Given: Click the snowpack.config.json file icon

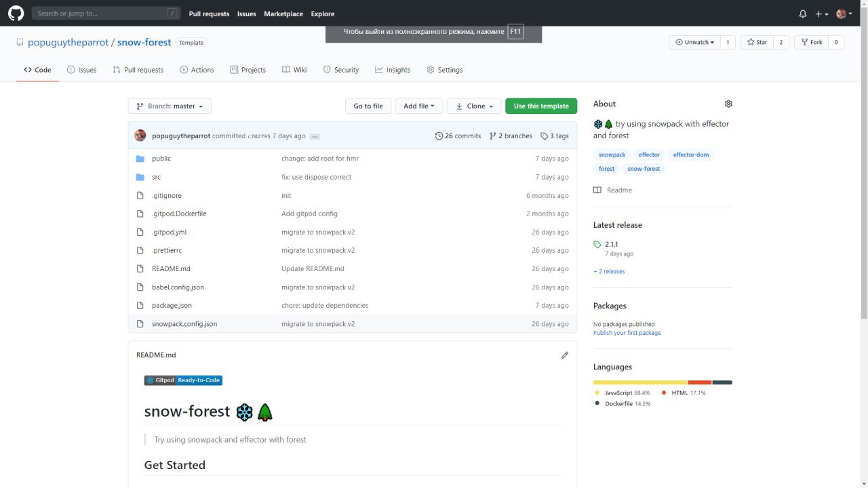Looking at the screenshot, I should coord(140,324).
